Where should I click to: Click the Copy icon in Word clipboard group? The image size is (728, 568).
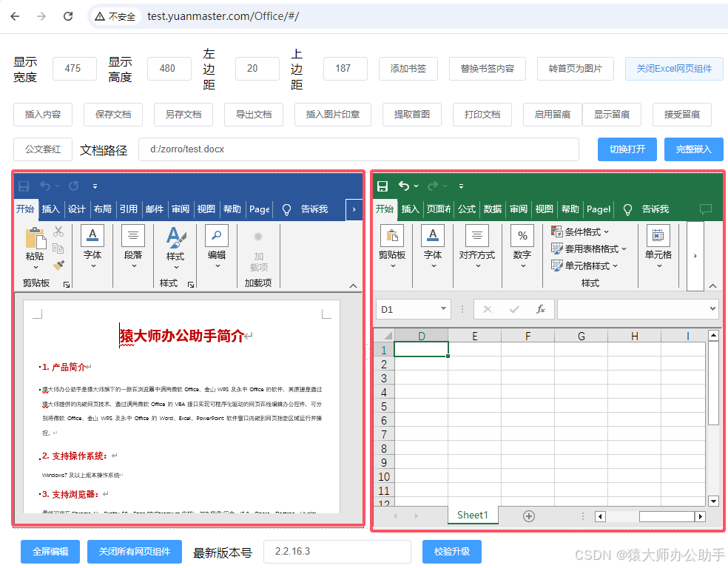click(58, 248)
